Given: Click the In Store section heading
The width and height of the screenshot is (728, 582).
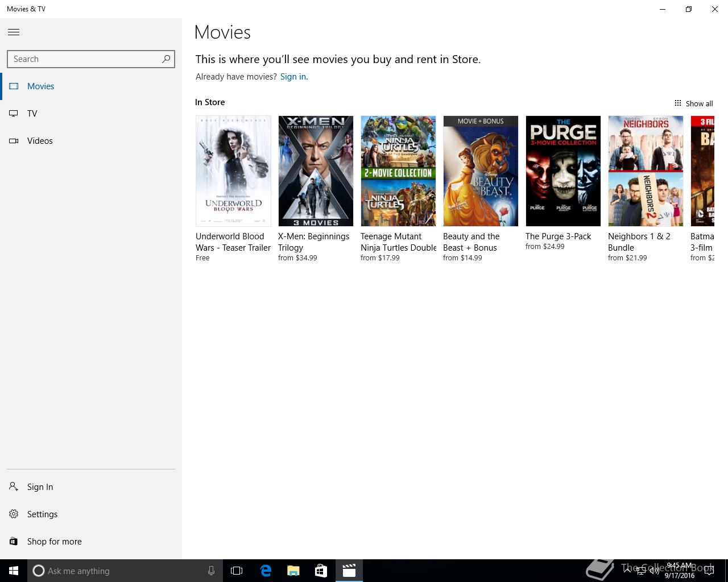Looking at the screenshot, I should pos(210,102).
